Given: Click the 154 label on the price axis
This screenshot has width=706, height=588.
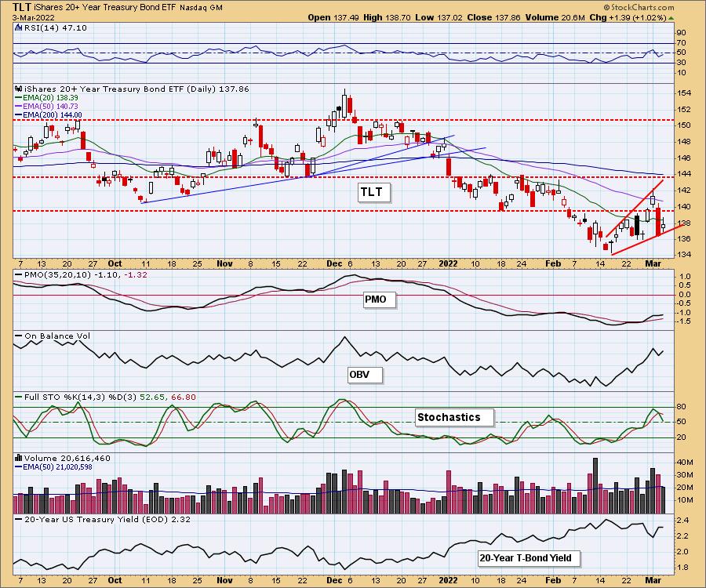Looking at the screenshot, I should coord(684,93).
